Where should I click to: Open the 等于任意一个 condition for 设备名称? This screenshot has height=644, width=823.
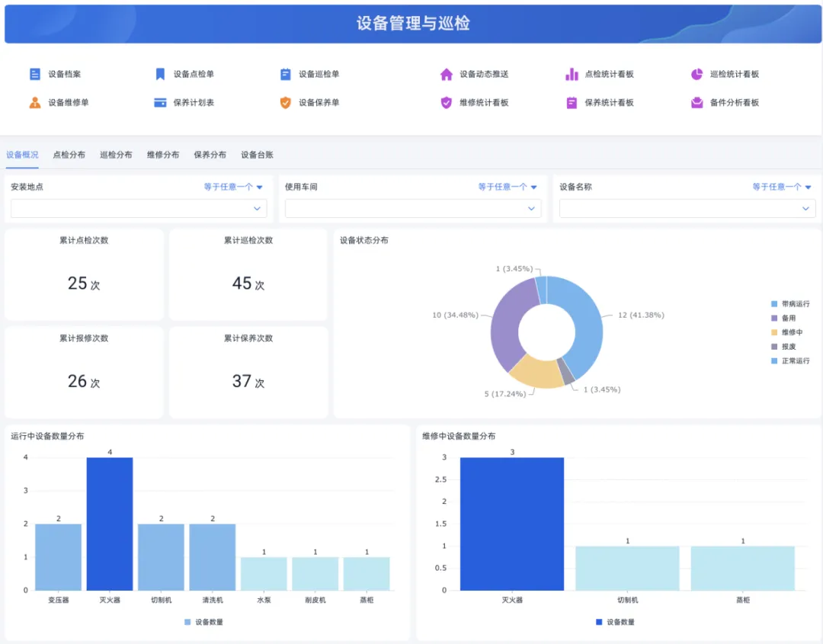tap(781, 187)
